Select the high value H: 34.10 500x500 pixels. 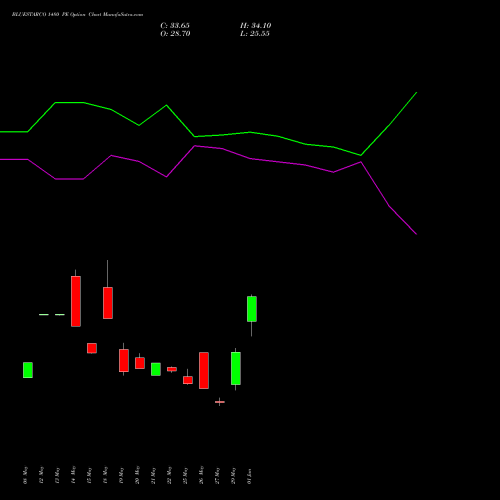coord(256,26)
